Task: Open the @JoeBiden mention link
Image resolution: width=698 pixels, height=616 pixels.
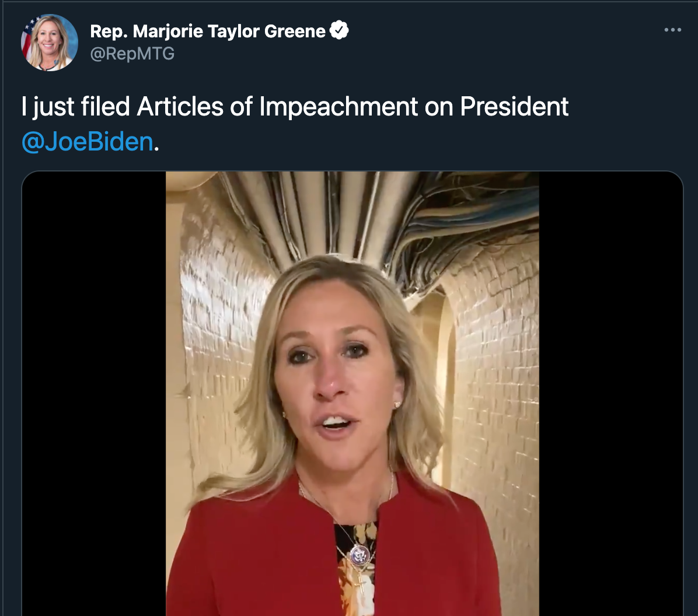Action: coord(88,142)
